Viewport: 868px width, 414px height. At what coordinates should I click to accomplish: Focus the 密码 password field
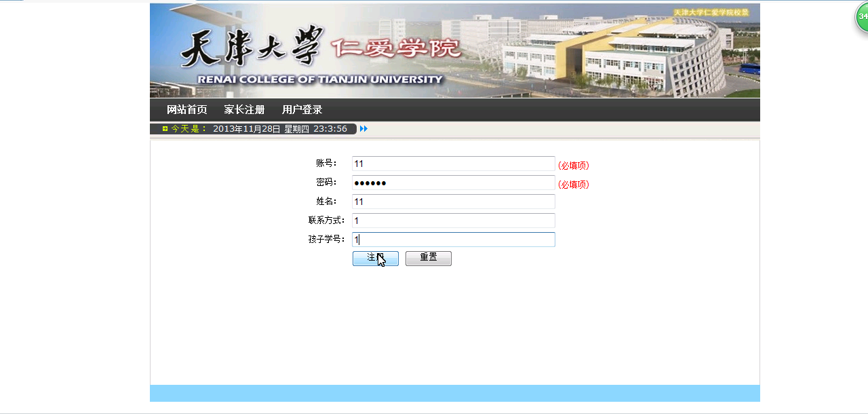454,183
